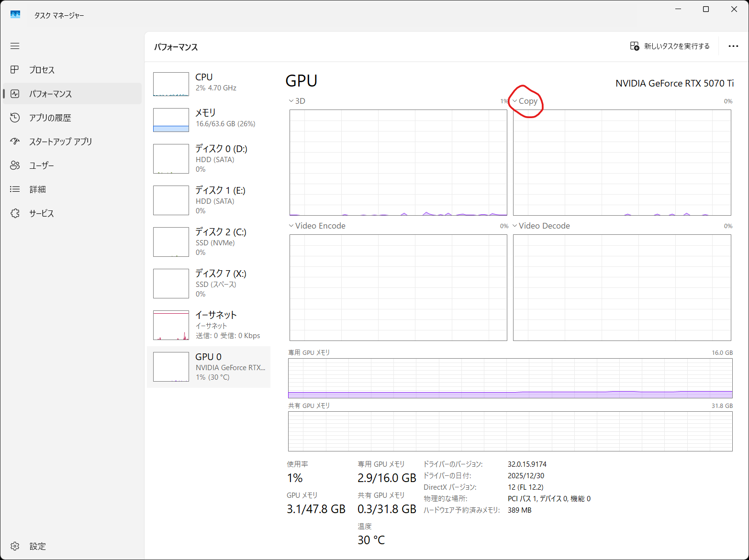Switch to the サービス tab
The width and height of the screenshot is (749, 560).
click(72, 213)
